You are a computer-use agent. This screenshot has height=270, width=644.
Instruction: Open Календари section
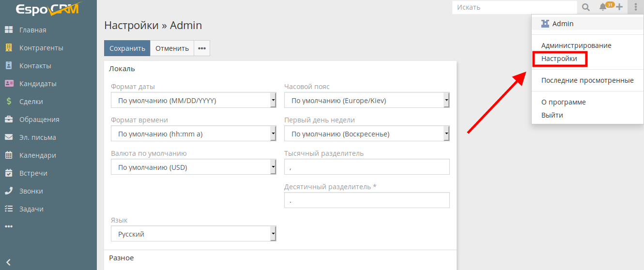(38, 155)
